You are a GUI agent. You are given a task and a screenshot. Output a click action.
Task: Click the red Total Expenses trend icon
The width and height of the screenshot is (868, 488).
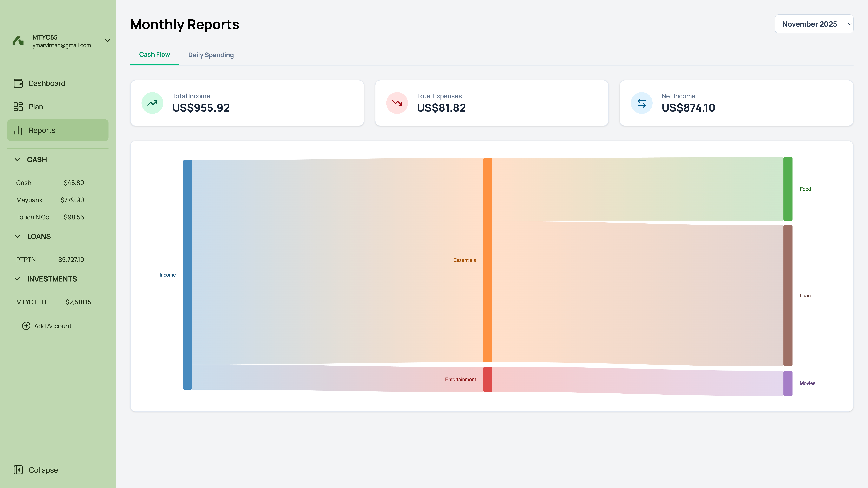pos(397,103)
